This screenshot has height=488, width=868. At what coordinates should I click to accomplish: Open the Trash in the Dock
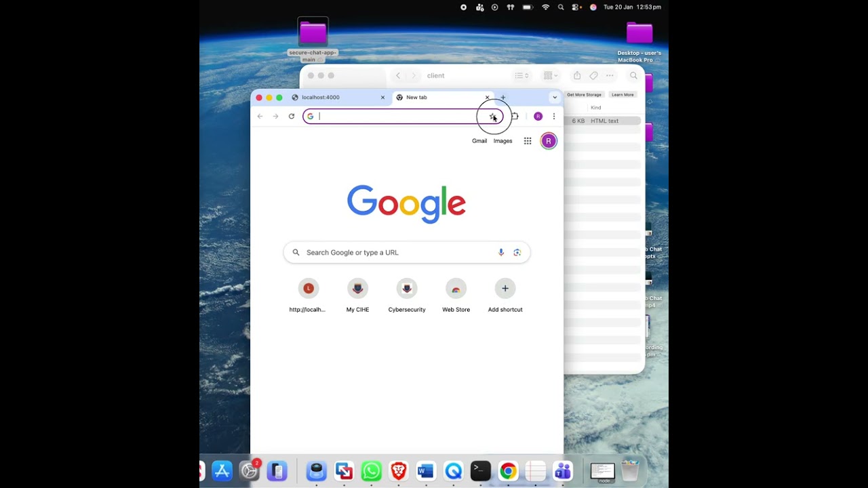coord(630,471)
